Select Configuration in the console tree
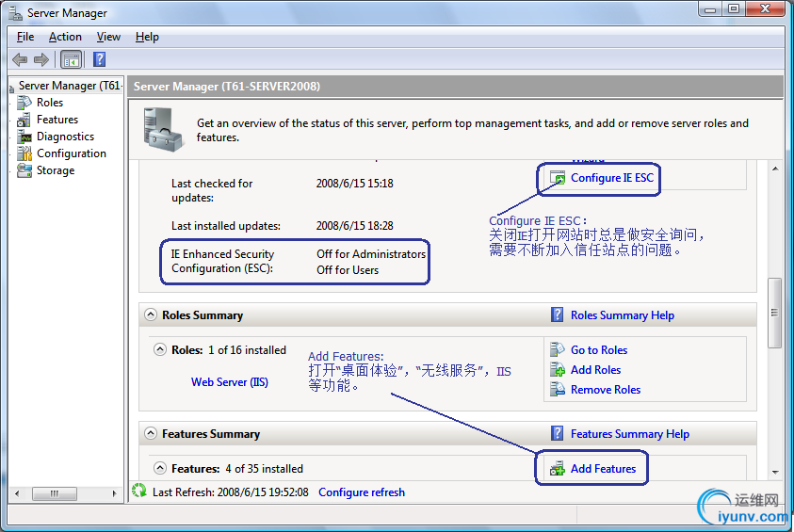This screenshot has height=532, width=794. click(x=72, y=153)
